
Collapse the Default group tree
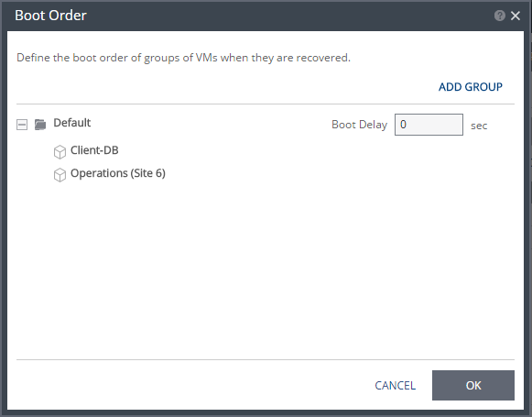[22, 125]
